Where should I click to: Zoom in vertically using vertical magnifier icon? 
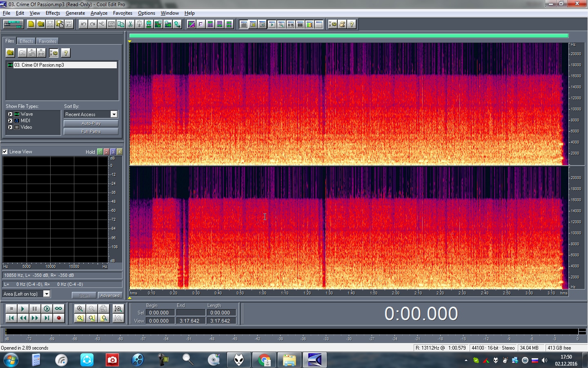[x=118, y=309]
